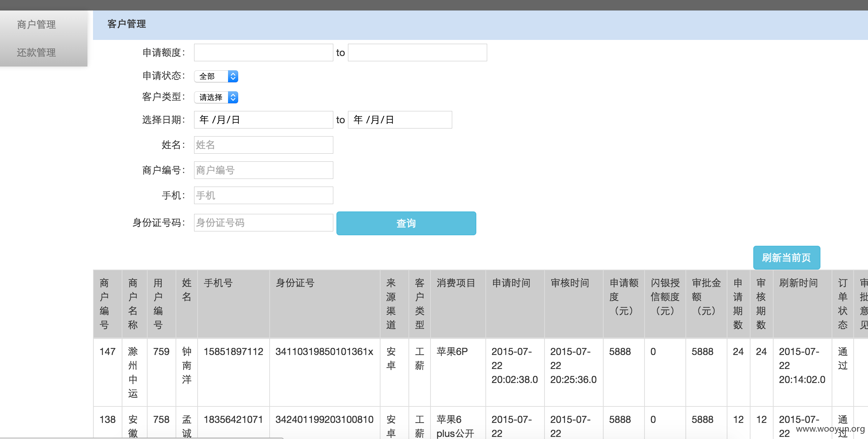Click the 申请额度（元） column header
Viewport: 868px width, 439px height.
624,304
